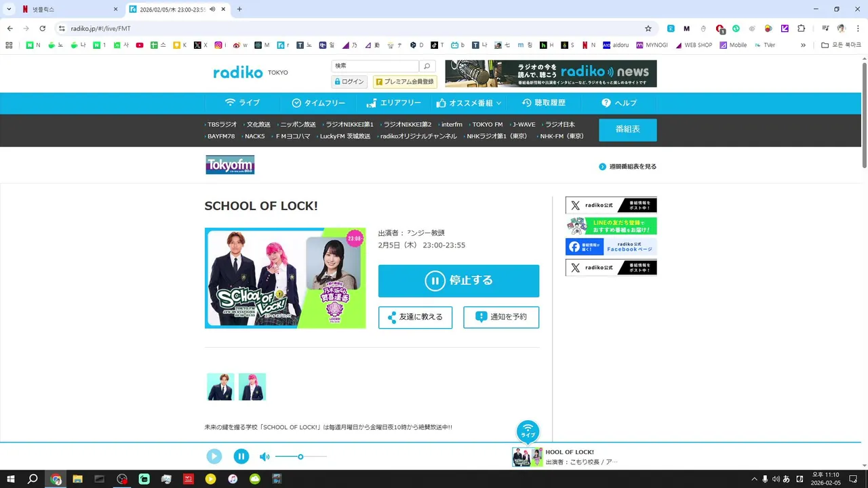Show hidden bookmarks with the chevron

(x=804, y=45)
